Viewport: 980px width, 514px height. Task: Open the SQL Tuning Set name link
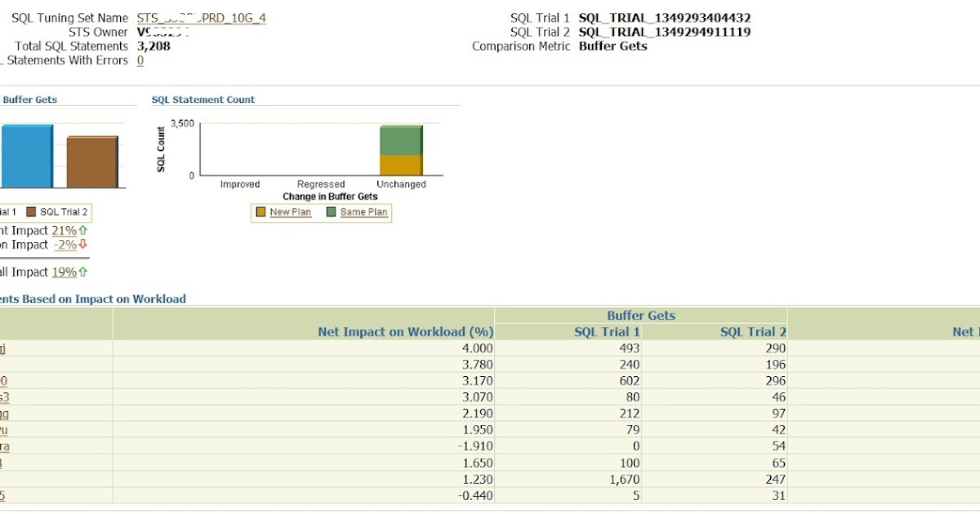201,18
